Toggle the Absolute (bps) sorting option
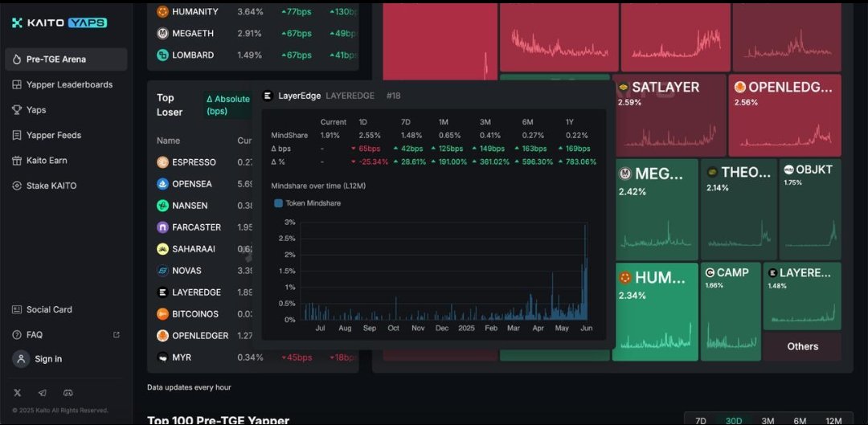 (x=228, y=104)
